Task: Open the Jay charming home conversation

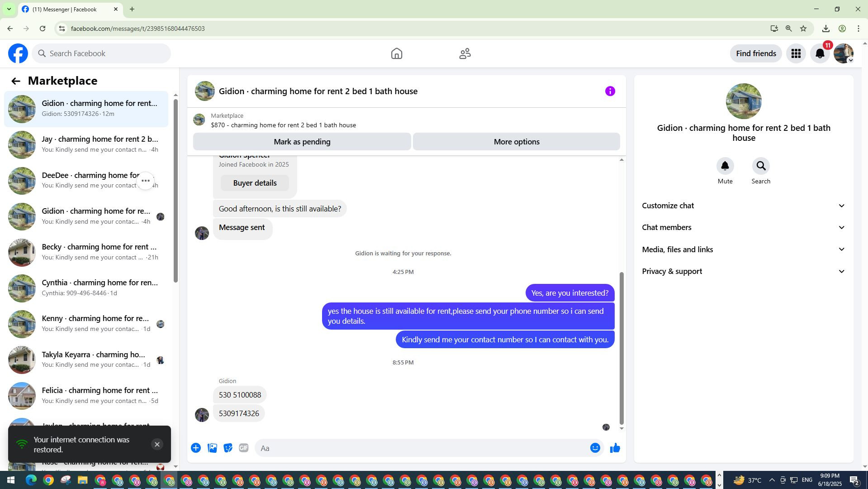Action: (86, 145)
